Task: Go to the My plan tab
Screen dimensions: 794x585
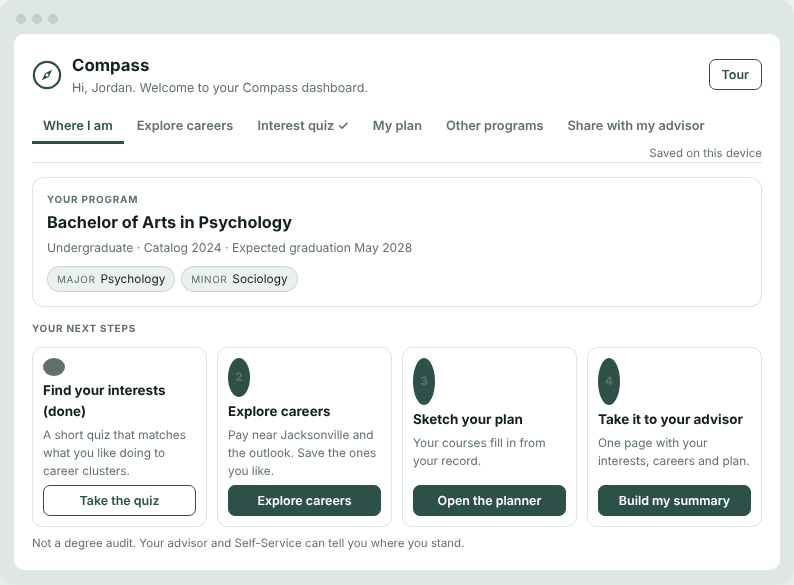Action: point(397,126)
